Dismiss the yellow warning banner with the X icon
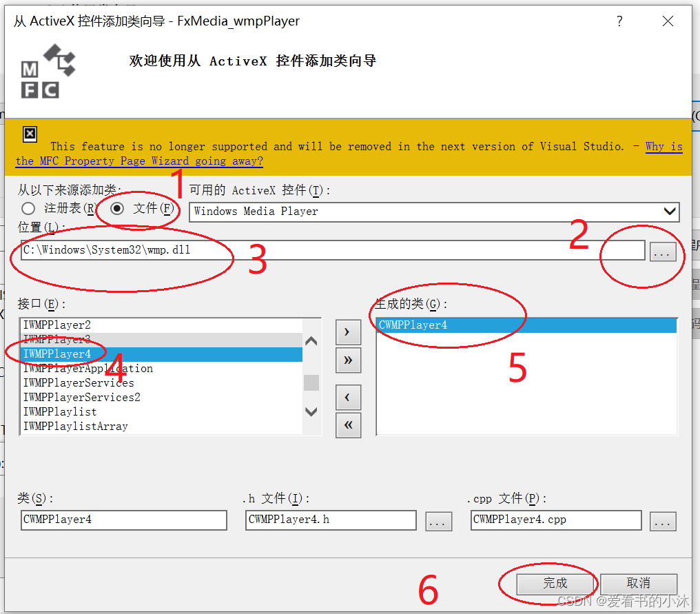700x614 pixels. (x=30, y=134)
